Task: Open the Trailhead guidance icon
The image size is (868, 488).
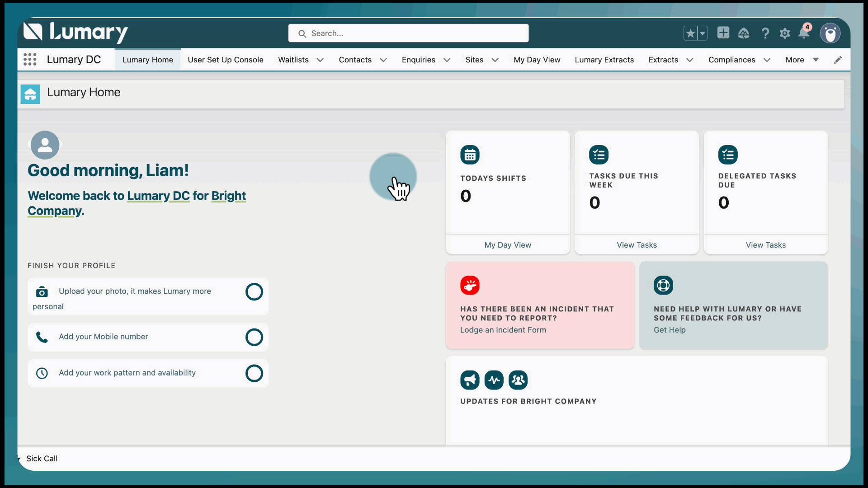Action: [744, 33]
